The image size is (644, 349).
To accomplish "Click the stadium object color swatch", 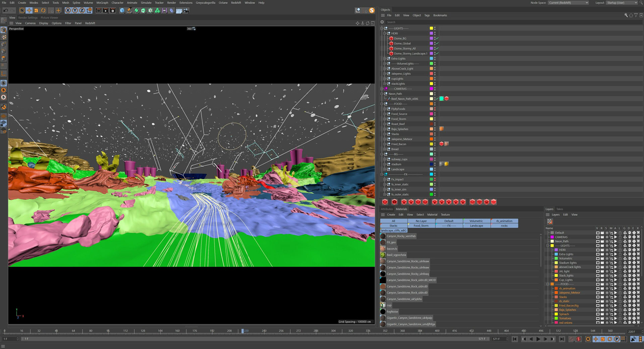I will 431,164.
